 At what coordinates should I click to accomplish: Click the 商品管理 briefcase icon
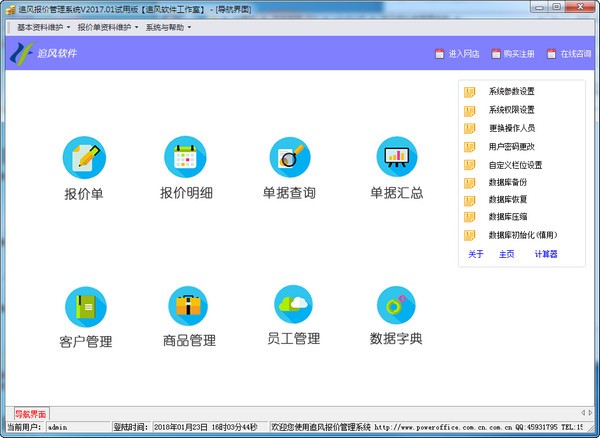[189, 305]
